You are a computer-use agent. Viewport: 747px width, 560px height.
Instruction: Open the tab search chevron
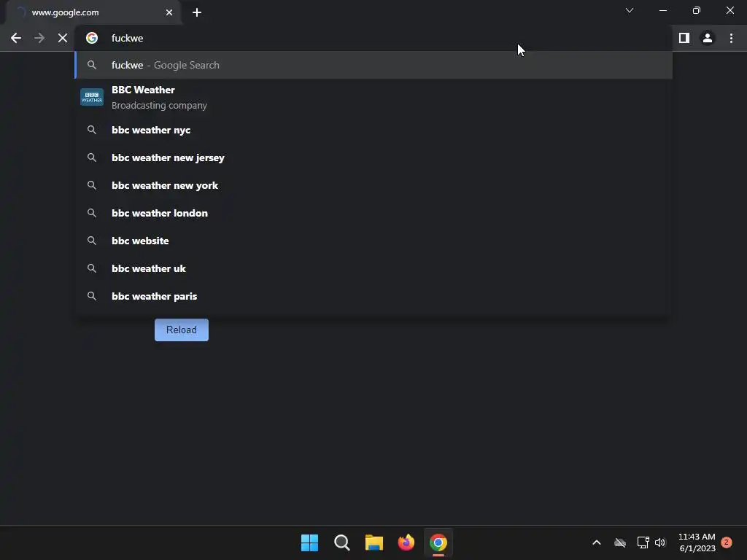click(630, 10)
